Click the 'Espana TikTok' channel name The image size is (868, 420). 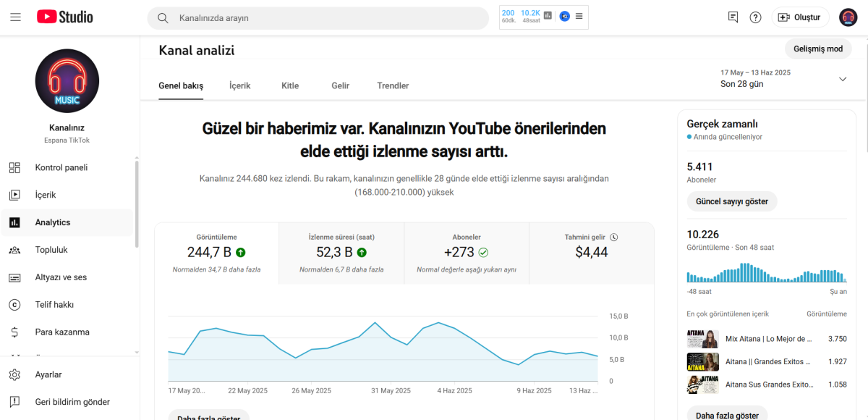67,140
